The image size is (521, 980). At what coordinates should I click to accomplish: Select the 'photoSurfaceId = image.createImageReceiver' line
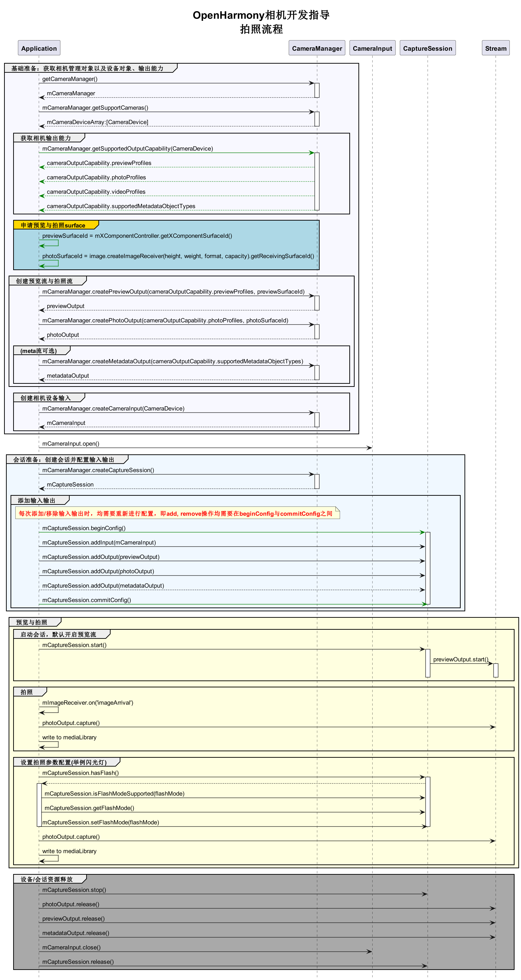(178, 256)
